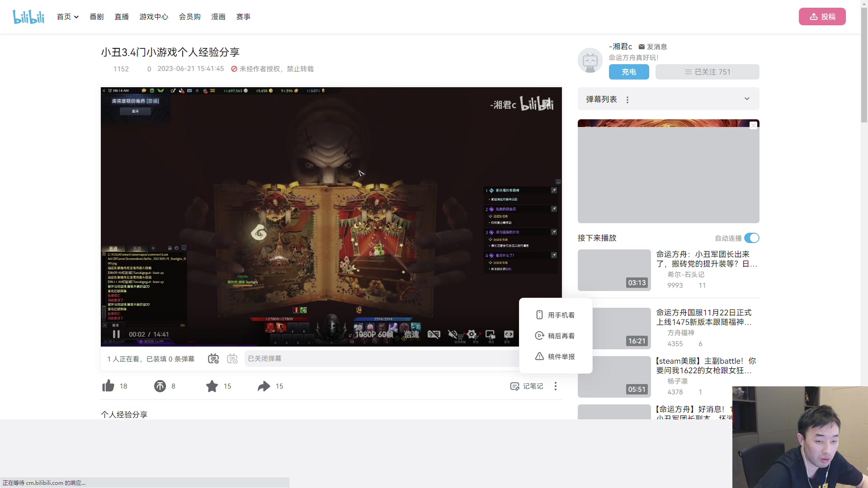
Task: Open 1080P 60帧 quality selector
Action: (x=373, y=334)
